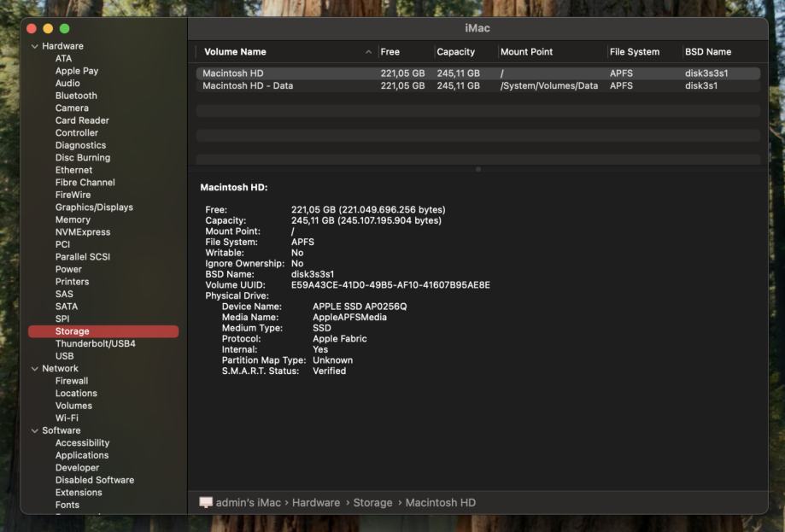Image resolution: width=785 pixels, height=532 pixels.
Task: Select the Macintosh HD volume row
Action: point(232,73)
